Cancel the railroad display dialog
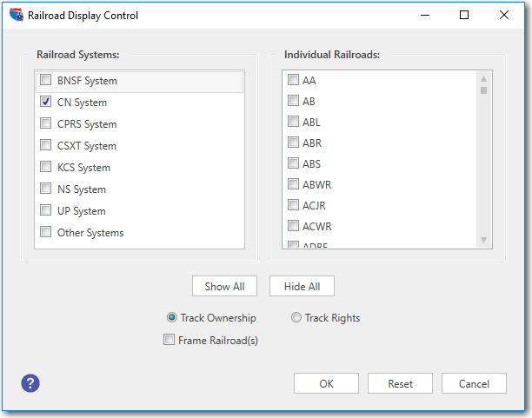This screenshot has height=418, width=532. click(x=474, y=383)
